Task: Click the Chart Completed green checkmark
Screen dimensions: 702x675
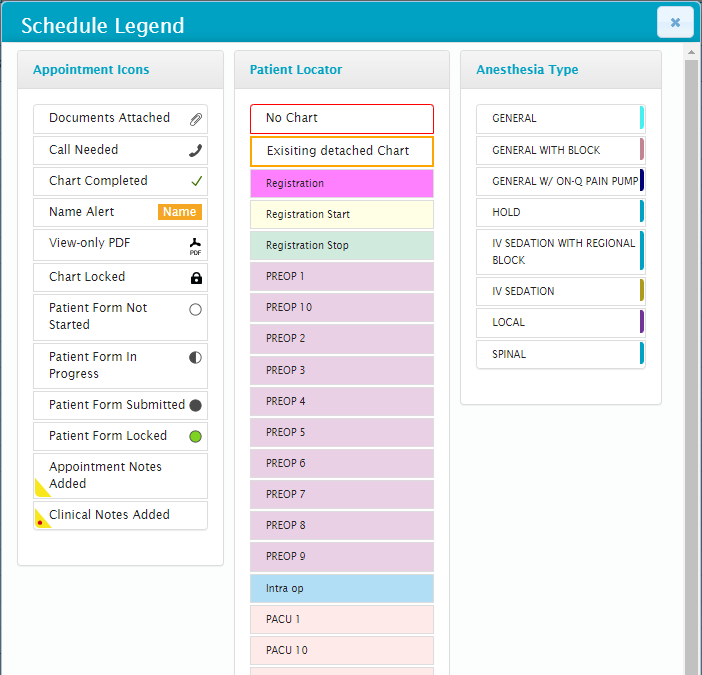Action: [x=196, y=181]
